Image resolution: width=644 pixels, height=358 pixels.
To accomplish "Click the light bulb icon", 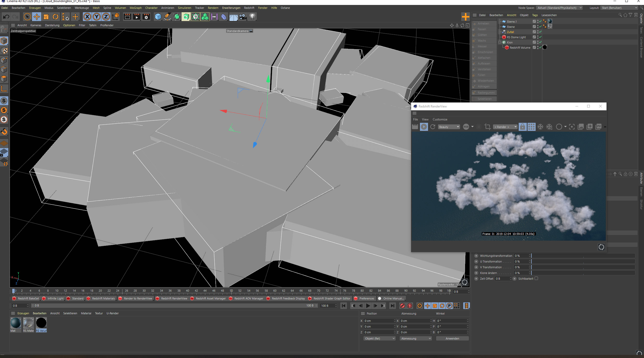I will click(252, 17).
